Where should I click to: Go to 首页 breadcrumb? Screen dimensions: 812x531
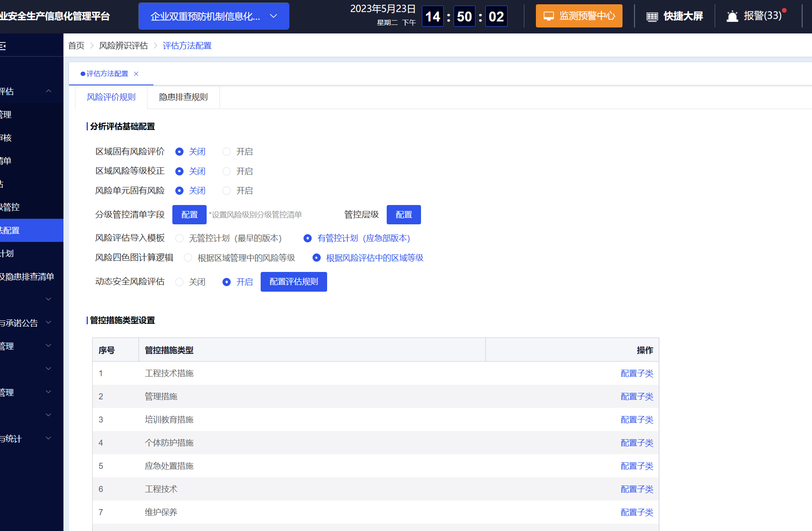[76, 45]
